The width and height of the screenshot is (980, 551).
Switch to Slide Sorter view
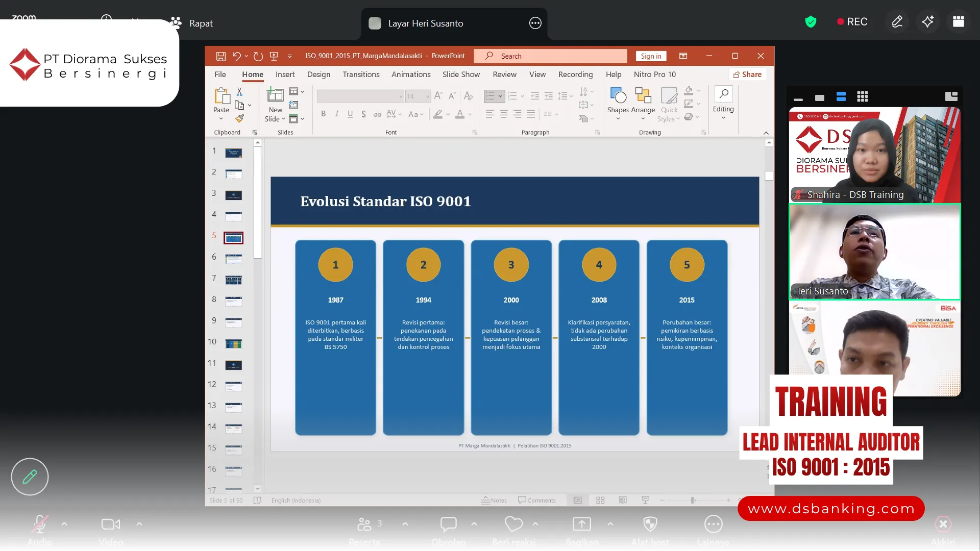tap(600, 500)
